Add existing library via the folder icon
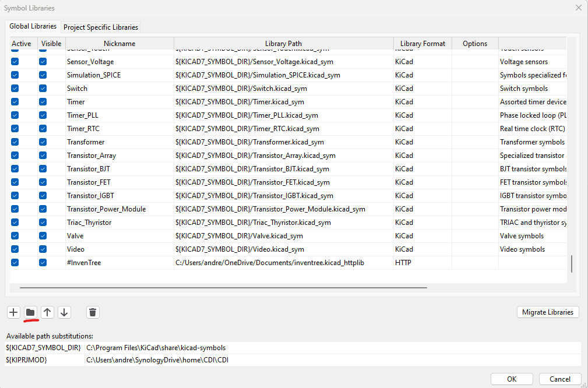This screenshot has height=388, width=588. point(30,312)
